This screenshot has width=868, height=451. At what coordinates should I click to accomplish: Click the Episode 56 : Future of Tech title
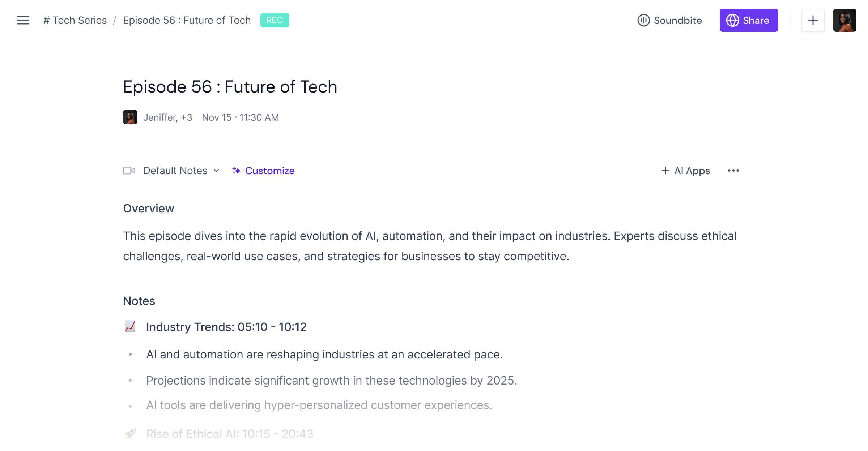point(230,87)
